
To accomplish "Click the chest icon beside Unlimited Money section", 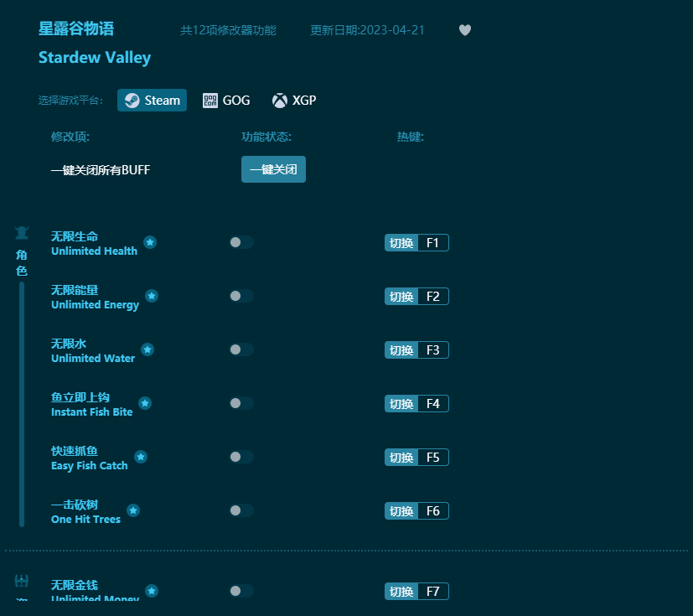I will [22, 581].
